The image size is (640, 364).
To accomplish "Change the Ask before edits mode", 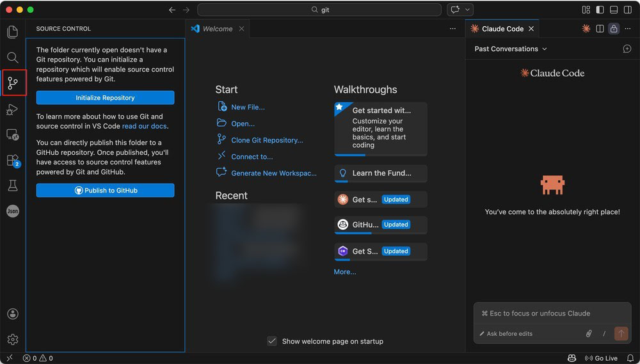I will coord(506,334).
